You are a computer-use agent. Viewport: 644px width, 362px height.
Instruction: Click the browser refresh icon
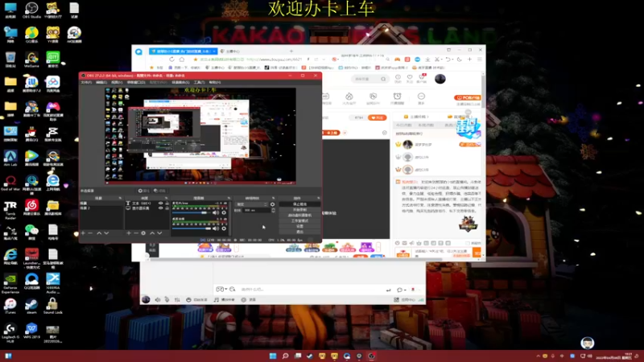pos(171,60)
